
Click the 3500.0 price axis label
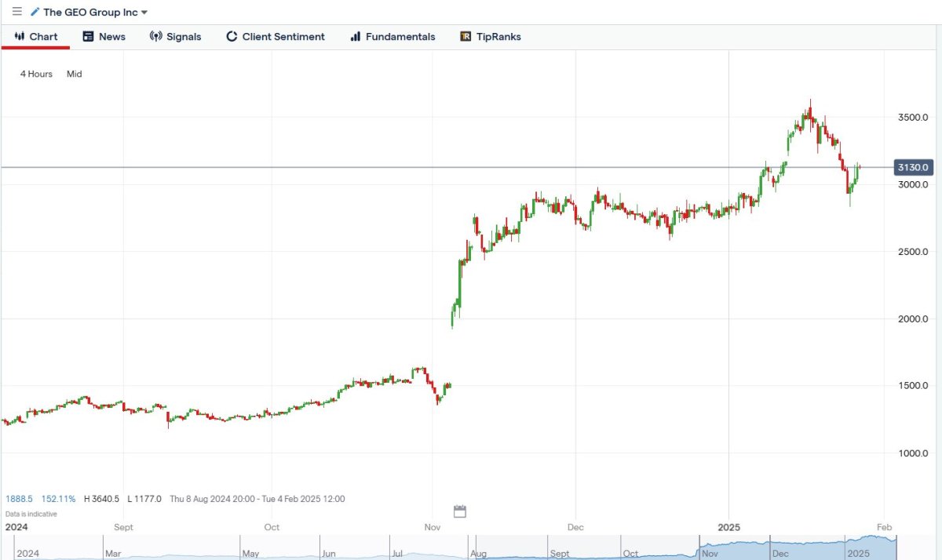(x=914, y=118)
